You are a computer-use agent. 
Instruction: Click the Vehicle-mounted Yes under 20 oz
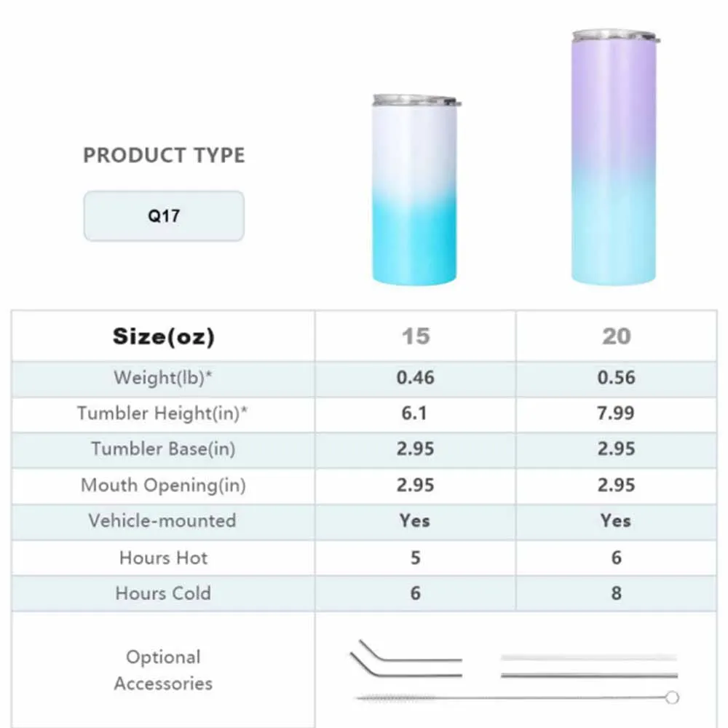[x=616, y=521]
